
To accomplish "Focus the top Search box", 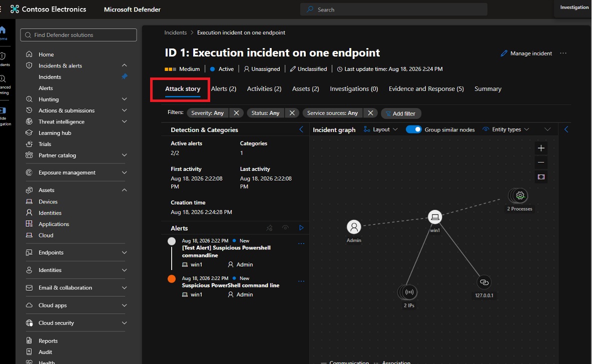I will pyautogui.click(x=394, y=9).
